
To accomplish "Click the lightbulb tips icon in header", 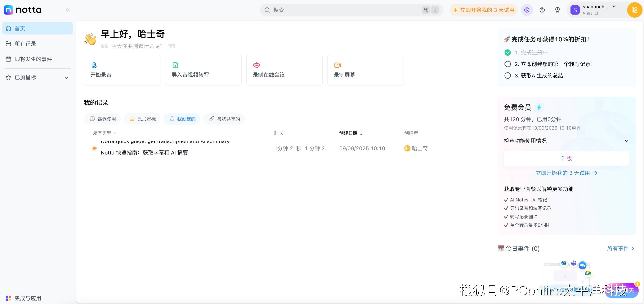I will pos(557,10).
